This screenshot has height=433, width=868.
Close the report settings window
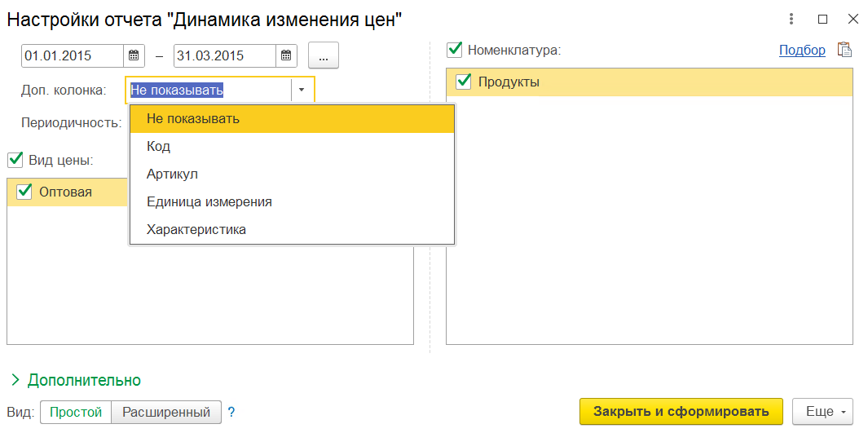(853, 20)
